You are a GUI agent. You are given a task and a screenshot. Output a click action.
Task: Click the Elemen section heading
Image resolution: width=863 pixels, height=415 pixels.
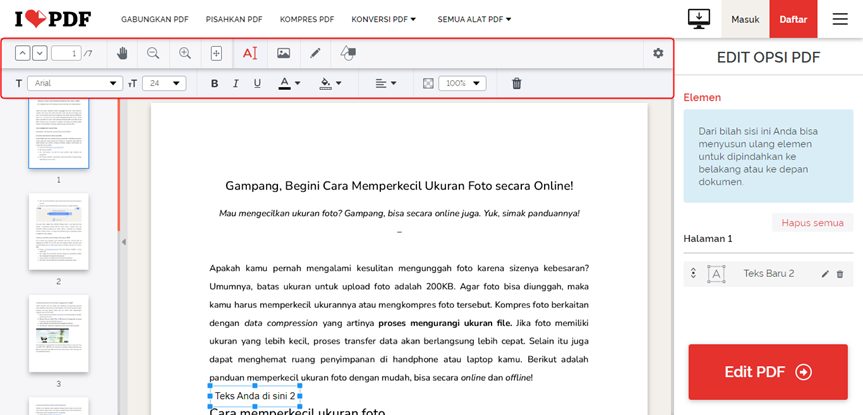702,97
